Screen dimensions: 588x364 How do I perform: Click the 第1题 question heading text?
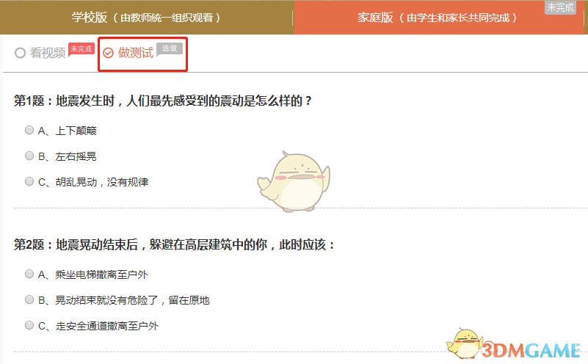tap(163, 101)
